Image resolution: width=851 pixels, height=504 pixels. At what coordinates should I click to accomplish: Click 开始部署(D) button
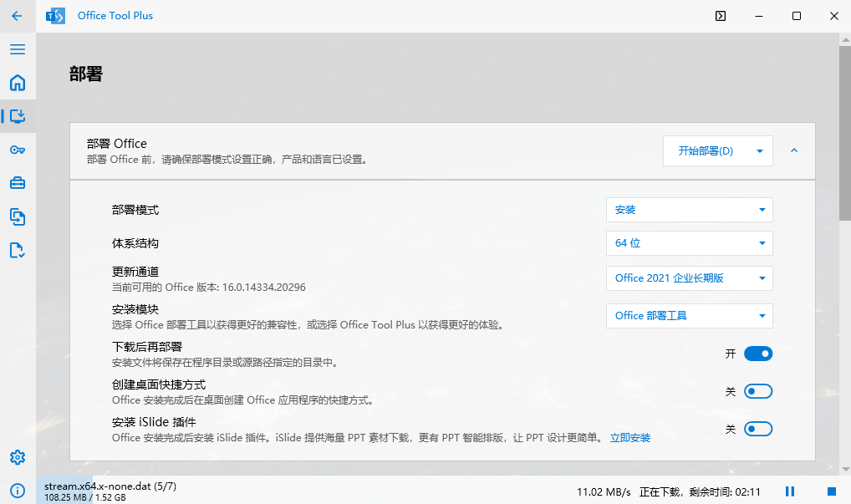[x=706, y=150]
